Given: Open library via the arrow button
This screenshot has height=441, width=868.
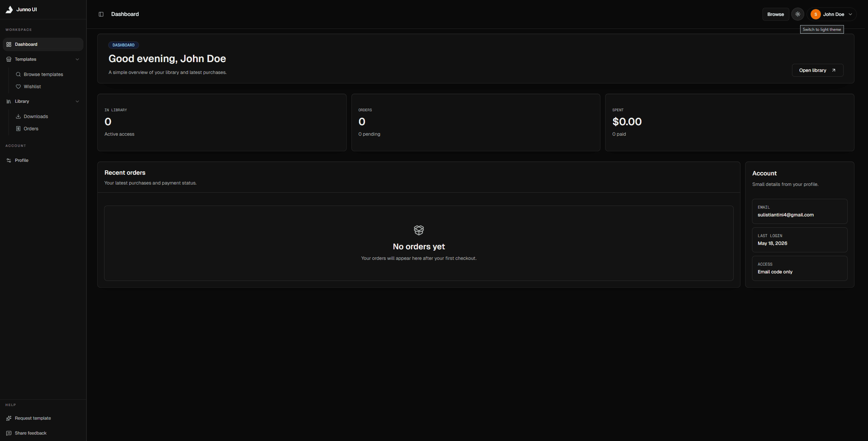Looking at the screenshot, I should (817, 70).
